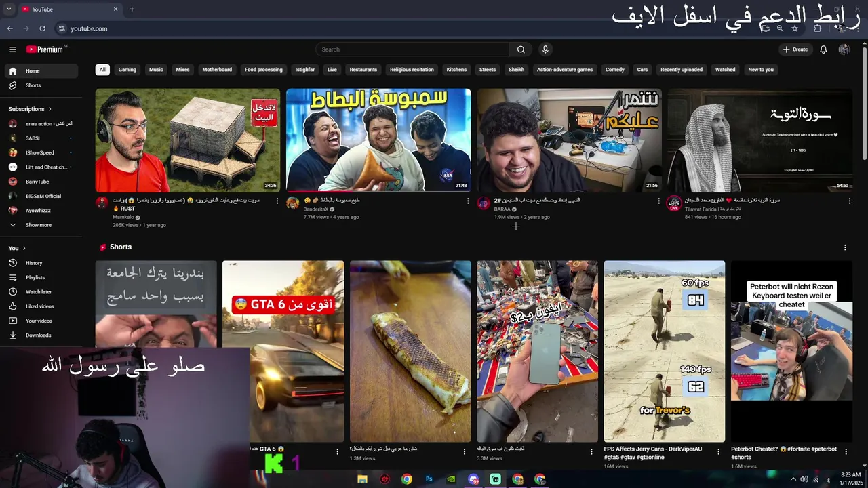Open options menu for BARAA video
The height and width of the screenshot is (488, 868).
pyautogui.click(x=658, y=201)
